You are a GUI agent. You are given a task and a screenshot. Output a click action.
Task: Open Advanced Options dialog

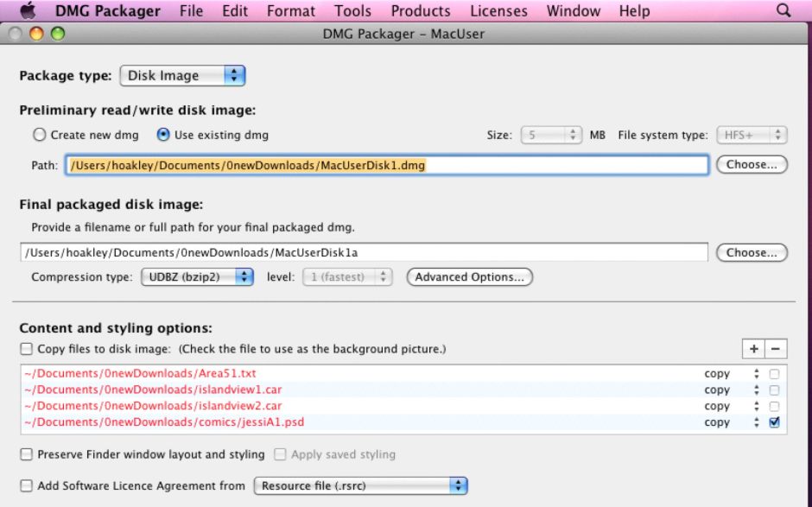[x=470, y=277]
